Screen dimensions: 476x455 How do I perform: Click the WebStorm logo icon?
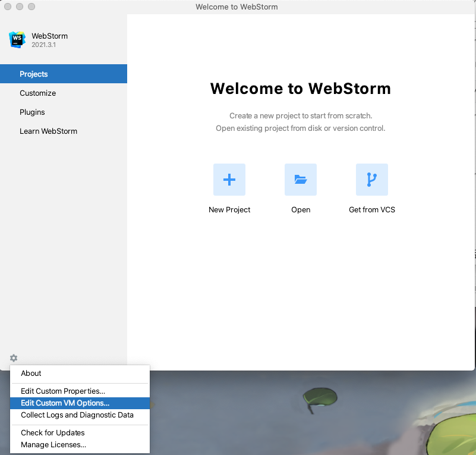point(17,40)
